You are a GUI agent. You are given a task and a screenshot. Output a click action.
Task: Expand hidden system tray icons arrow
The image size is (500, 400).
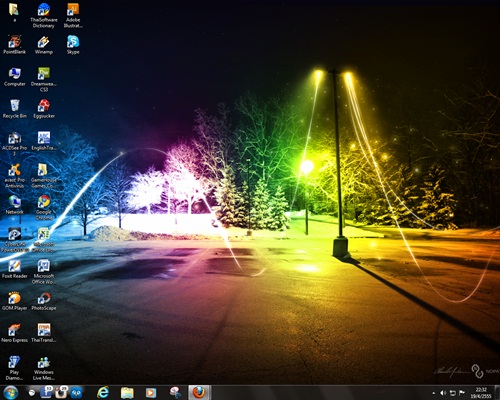tap(434, 393)
